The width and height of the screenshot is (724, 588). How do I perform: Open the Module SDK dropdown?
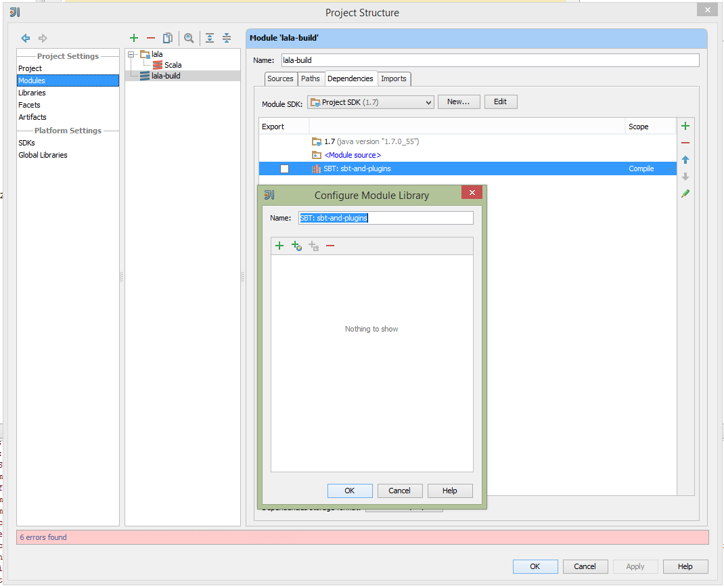[x=370, y=102]
